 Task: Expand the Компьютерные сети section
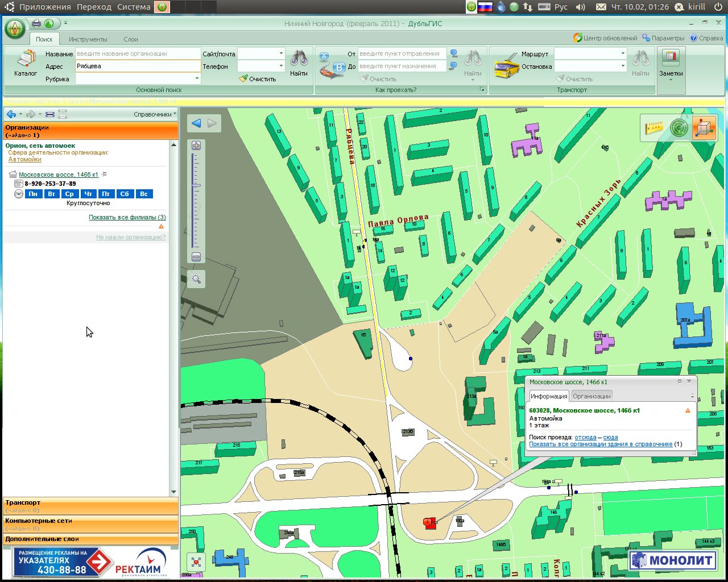pyautogui.click(x=90, y=524)
